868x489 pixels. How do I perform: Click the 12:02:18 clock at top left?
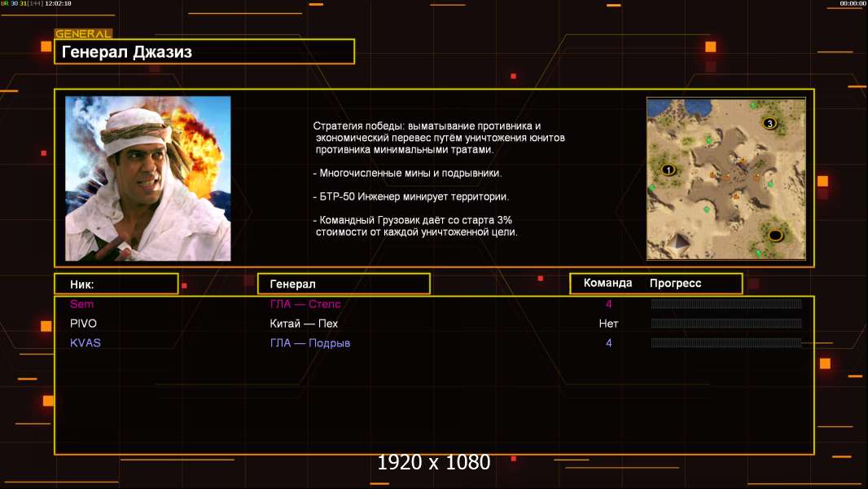point(58,3)
